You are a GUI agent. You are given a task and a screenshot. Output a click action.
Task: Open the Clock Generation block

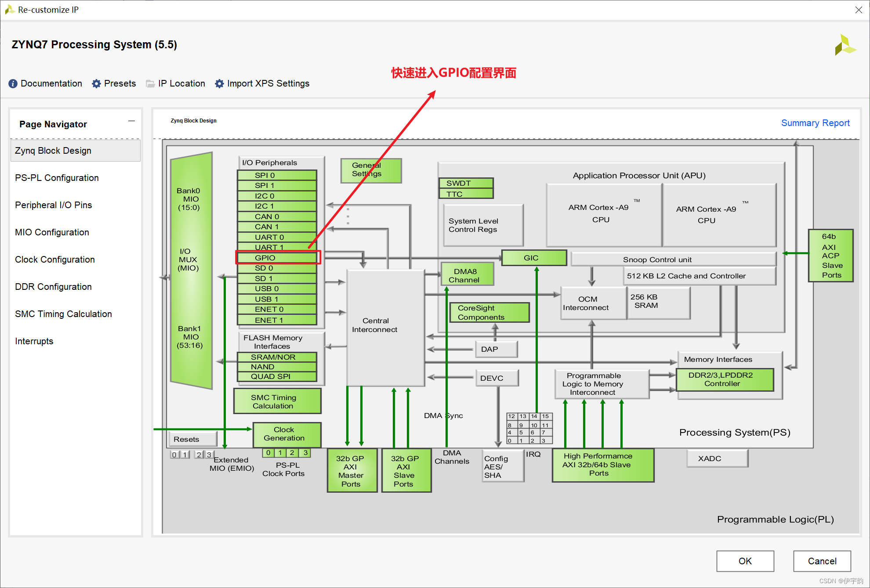click(x=286, y=434)
